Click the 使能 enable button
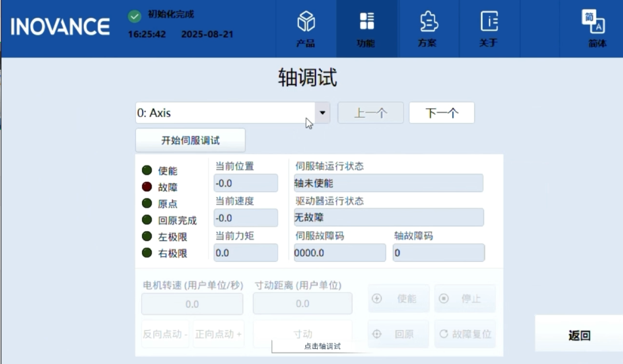The height and width of the screenshot is (364, 623). [399, 298]
